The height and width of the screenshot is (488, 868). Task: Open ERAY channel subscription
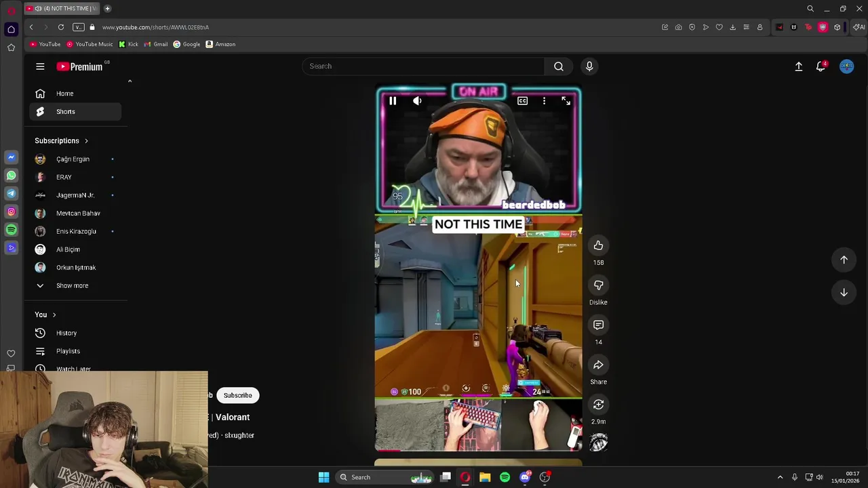[75, 177]
